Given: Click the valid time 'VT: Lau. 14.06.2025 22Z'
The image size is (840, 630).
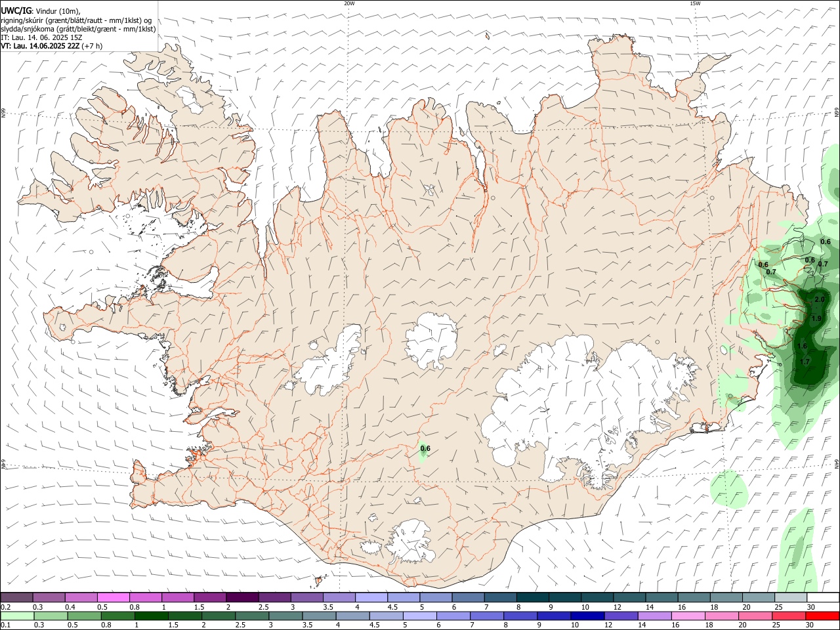Looking at the screenshot, I should point(40,46).
